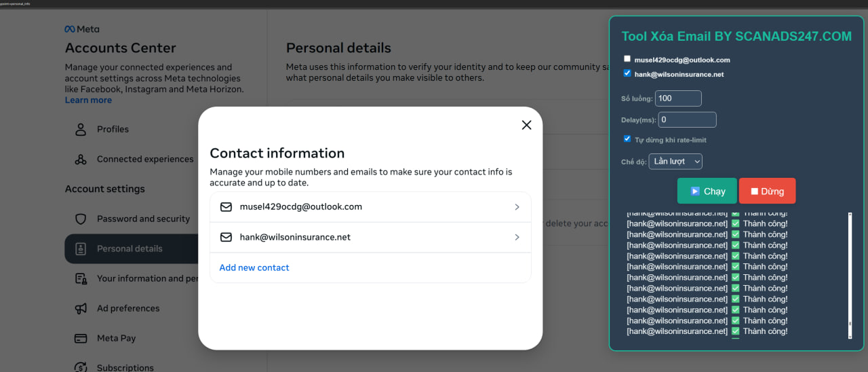Expand the hank@wilsoninsurance.net row chevron
Screen dimensions: 868x372
pyautogui.click(x=517, y=238)
